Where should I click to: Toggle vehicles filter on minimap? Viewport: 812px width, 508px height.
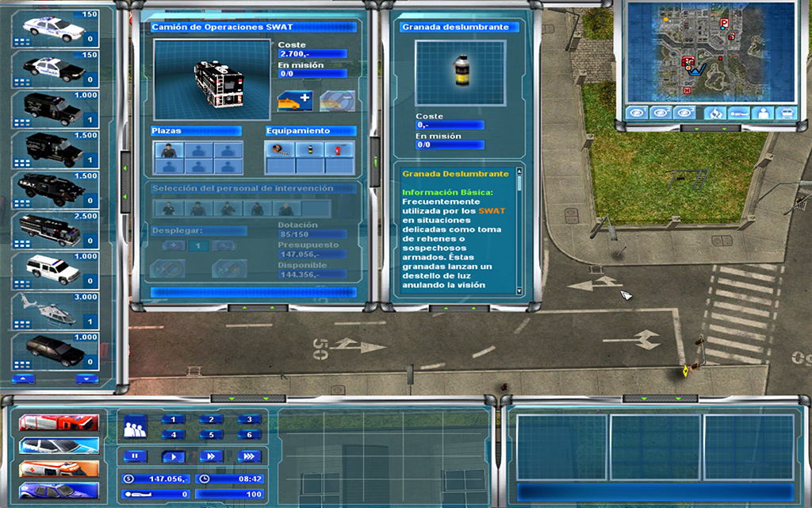point(786,113)
